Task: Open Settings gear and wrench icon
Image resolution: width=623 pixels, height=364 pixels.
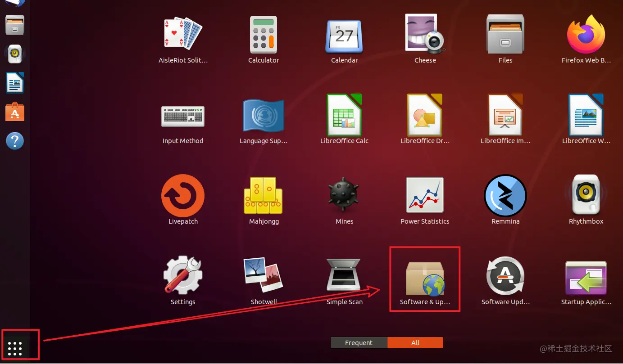Action: click(x=183, y=274)
